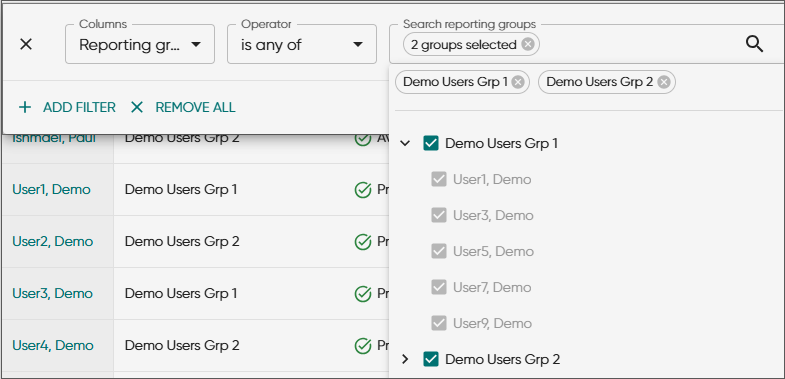Expand the Demo Users Grp 2 tree node

(406, 359)
